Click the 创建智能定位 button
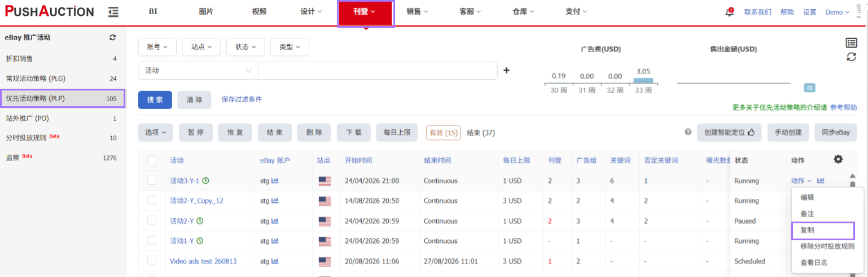Viewport: 868px width, 277px height. 729,132
